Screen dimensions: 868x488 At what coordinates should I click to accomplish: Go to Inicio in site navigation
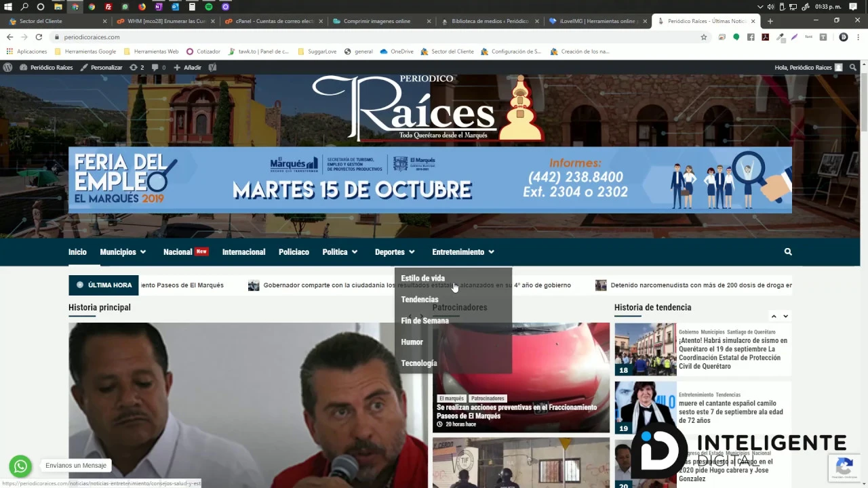coord(77,252)
